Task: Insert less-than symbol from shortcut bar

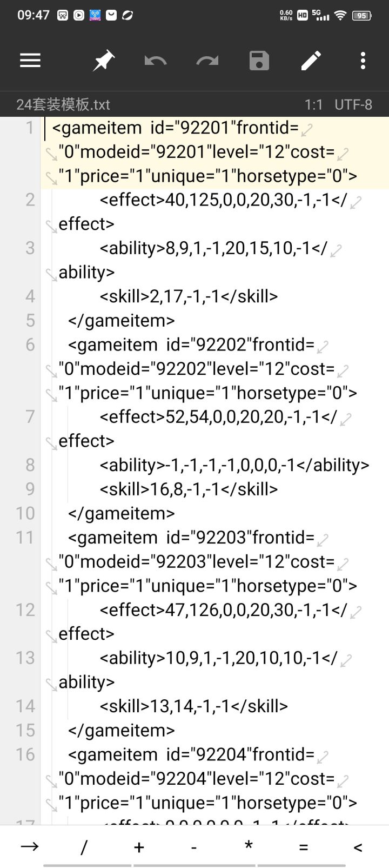Action: pos(358,847)
